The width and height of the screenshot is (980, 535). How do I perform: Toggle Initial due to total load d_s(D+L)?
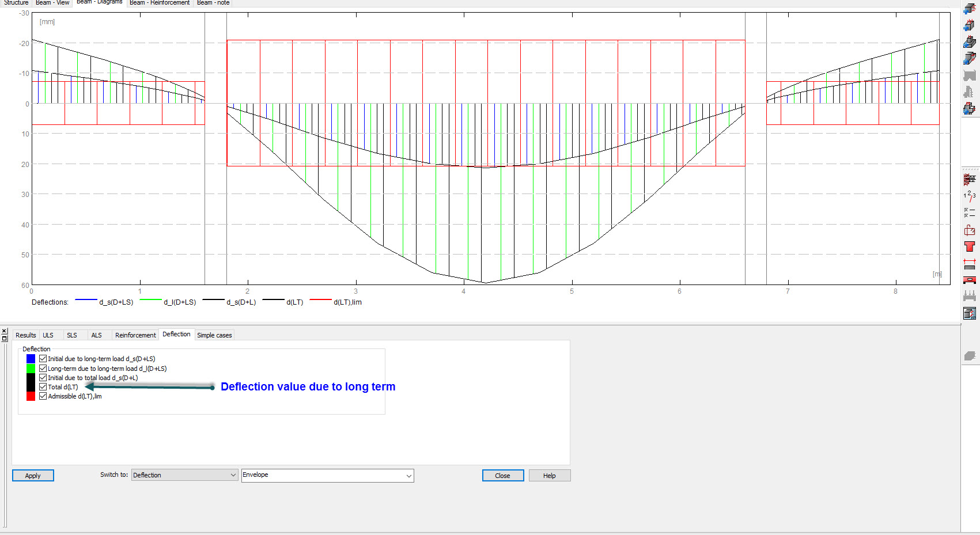point(43,378)
